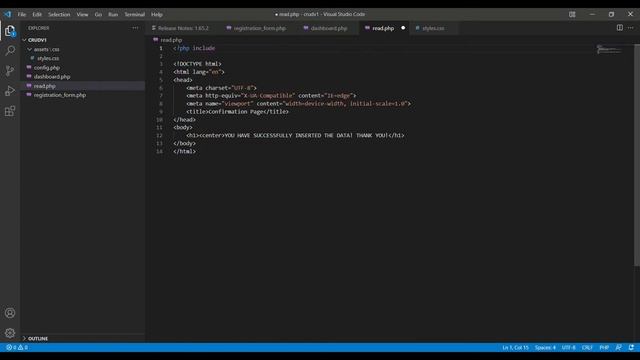Place cursor on line 1 php include
The image size is (640, 360).
tap(194, 48)
